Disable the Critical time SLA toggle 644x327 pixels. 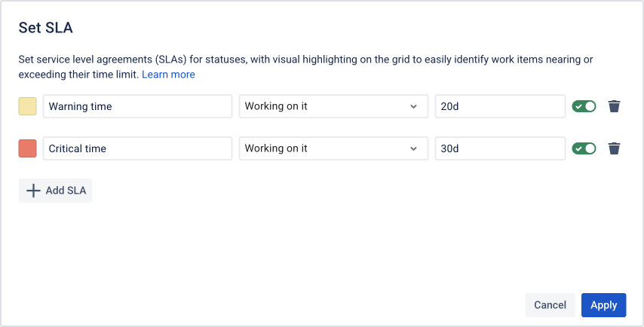(584, 148)
